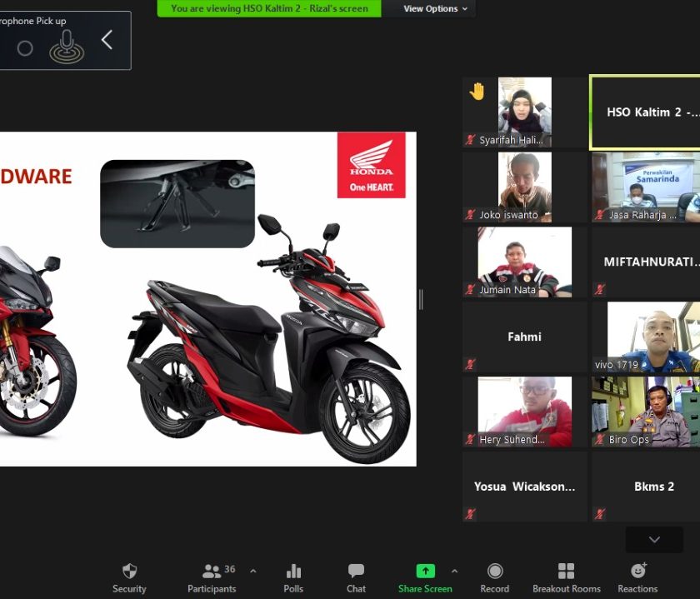This screenshot has width=700, height=599.
Task: Click the raised hand icon on Syarifah's tile
Action: [x=477, y=92]
